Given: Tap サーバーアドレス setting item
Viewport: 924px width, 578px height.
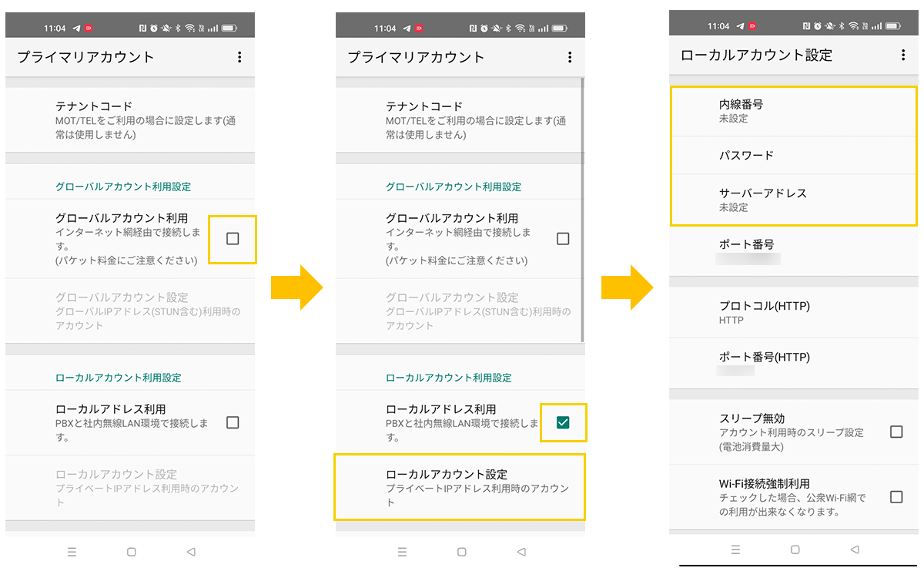Looking at the screenshot, I should [x=793, y=200].
